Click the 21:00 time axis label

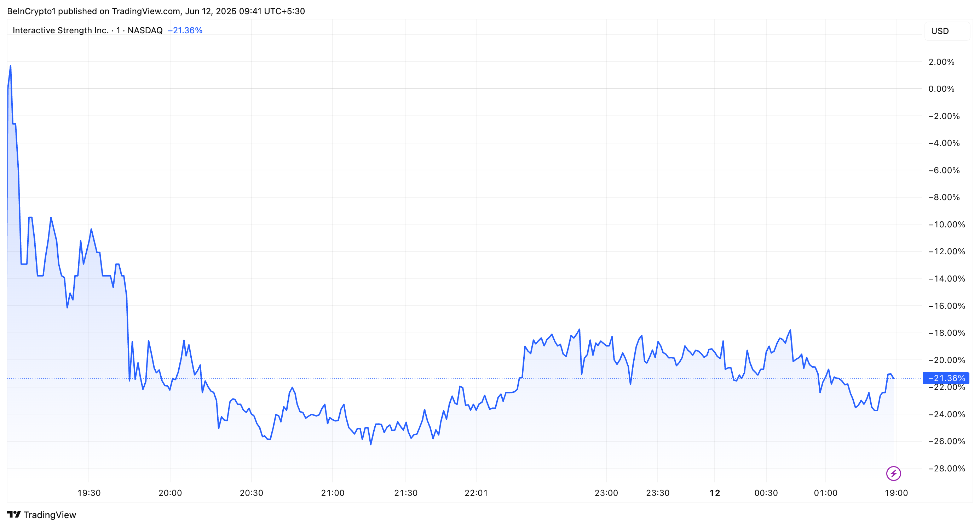coord(333,493)
